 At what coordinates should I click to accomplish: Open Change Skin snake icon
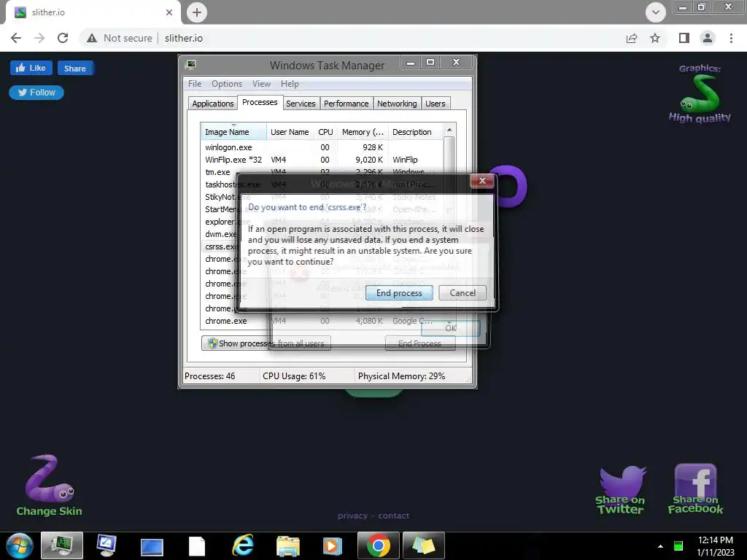[49, 485]
